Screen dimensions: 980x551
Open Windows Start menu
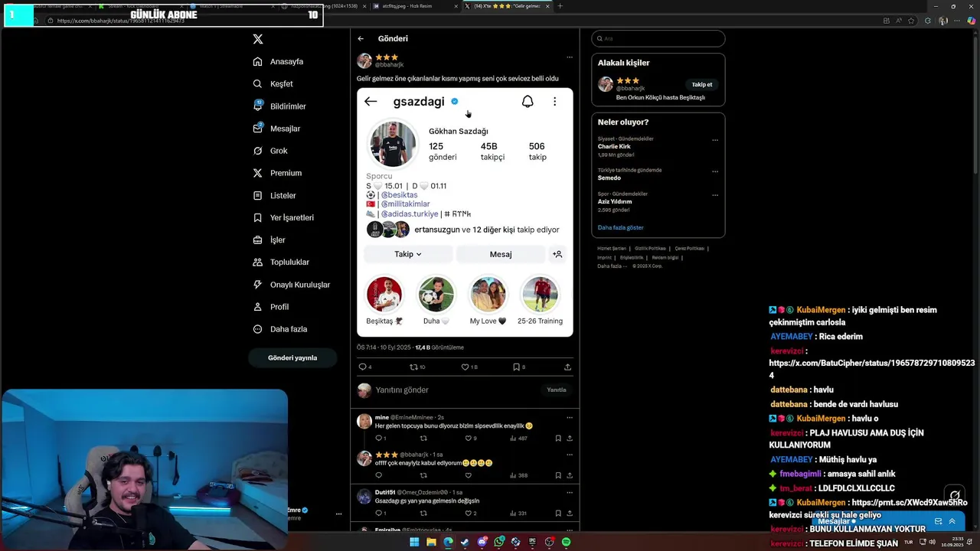coord(414,542)
